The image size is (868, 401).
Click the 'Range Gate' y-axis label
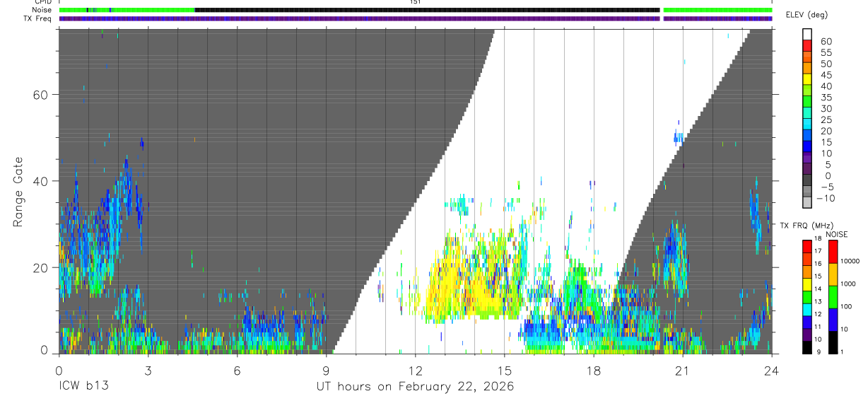(18, 192)
